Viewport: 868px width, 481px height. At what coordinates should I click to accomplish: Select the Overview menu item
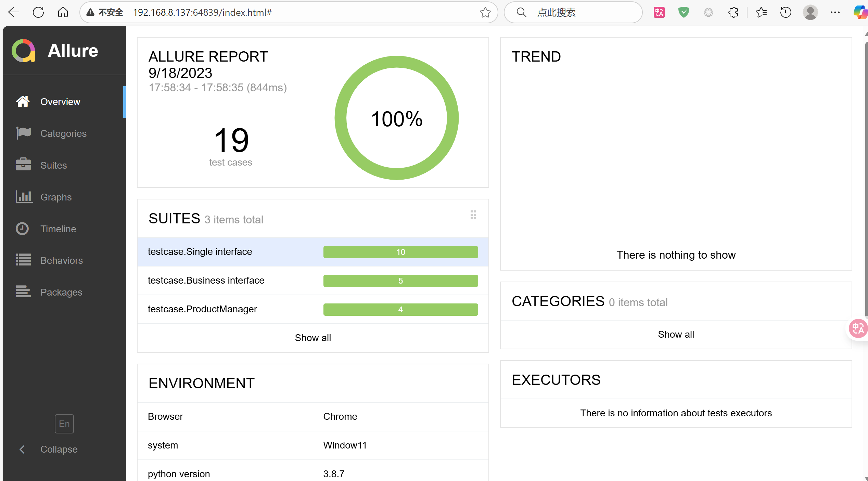pos(60,102)
